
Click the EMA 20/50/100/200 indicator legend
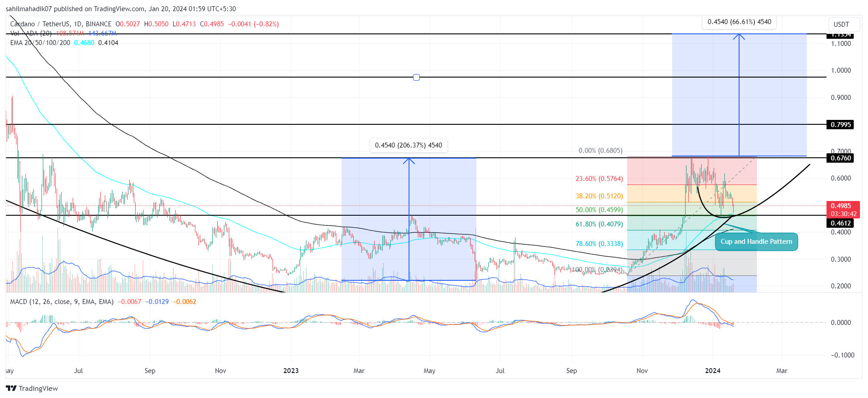click(40, 43)
